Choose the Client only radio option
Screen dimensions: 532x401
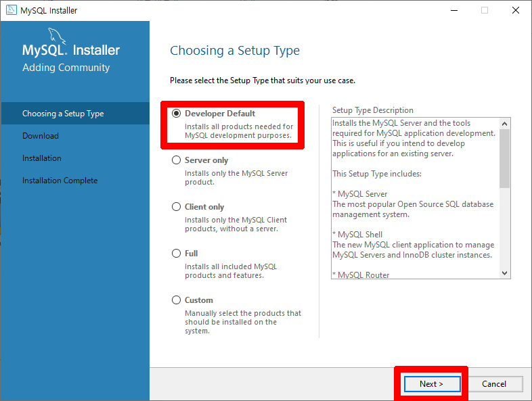[x=176, y=207]
